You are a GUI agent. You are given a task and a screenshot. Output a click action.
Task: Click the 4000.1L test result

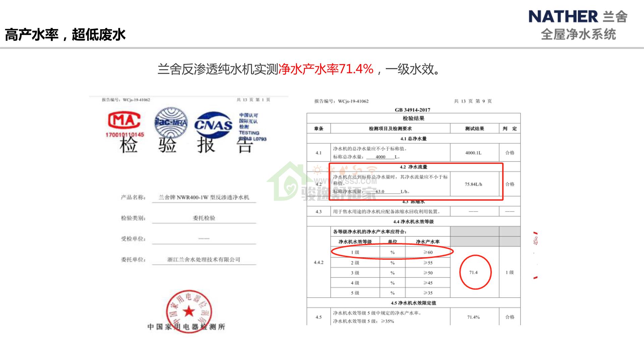click(x=473, y=153)
